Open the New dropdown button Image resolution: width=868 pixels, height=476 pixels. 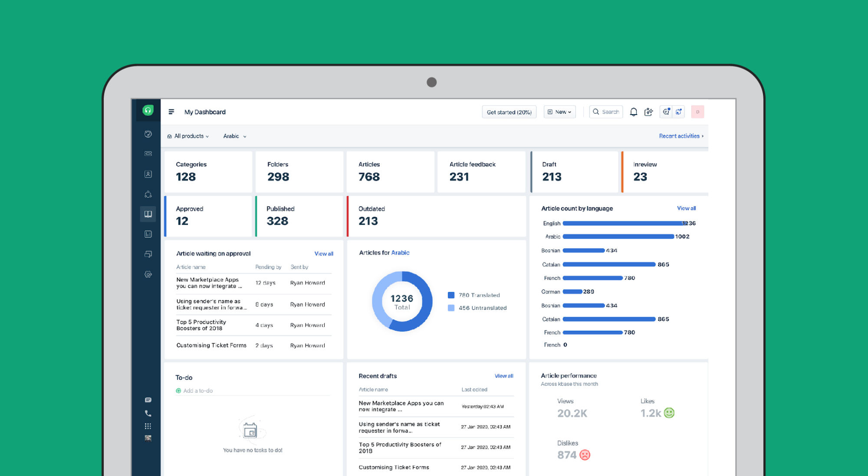point(560,112)
